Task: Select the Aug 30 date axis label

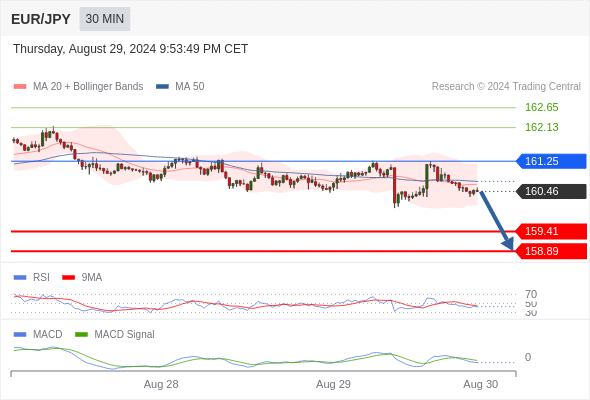Action: (481, 384)
